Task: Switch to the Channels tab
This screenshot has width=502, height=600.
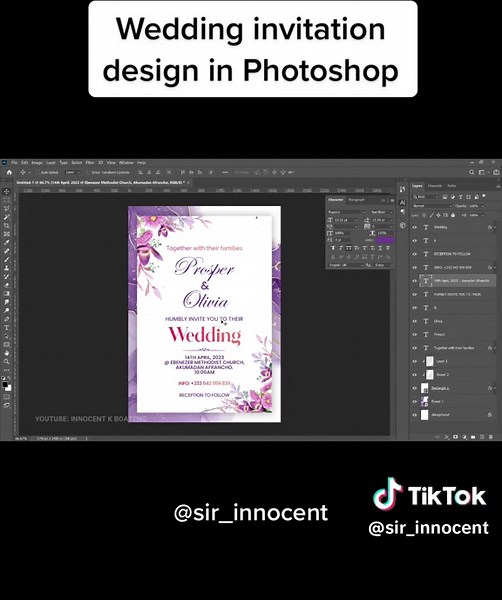Action: point(435,186)
